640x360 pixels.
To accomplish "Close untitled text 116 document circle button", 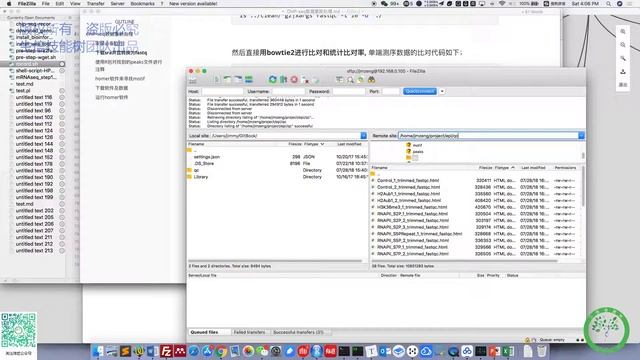I will point(62,98).
